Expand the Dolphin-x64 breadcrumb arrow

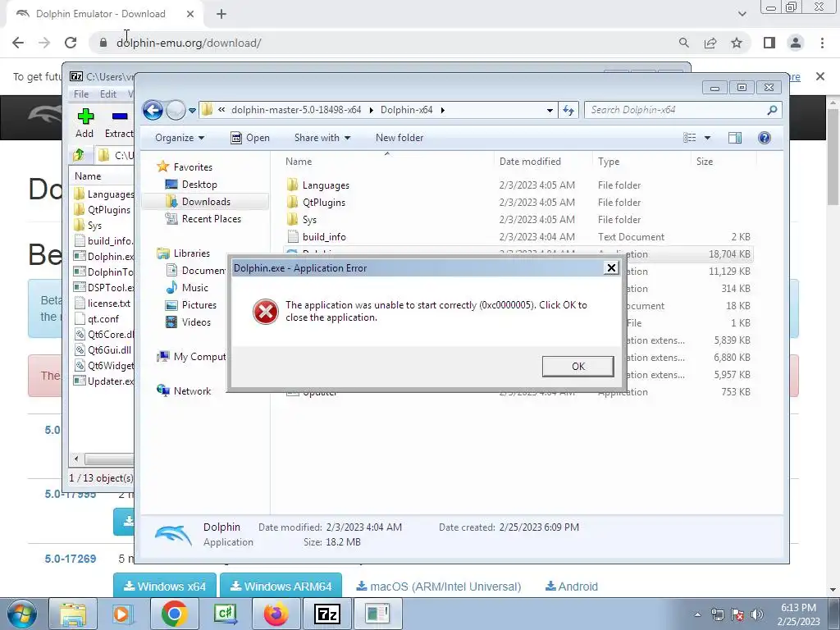coord(442,111)
